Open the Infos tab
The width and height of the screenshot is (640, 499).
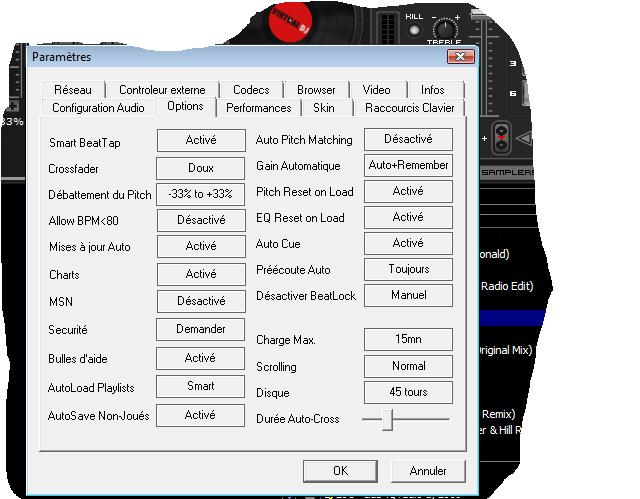(433, 90)
